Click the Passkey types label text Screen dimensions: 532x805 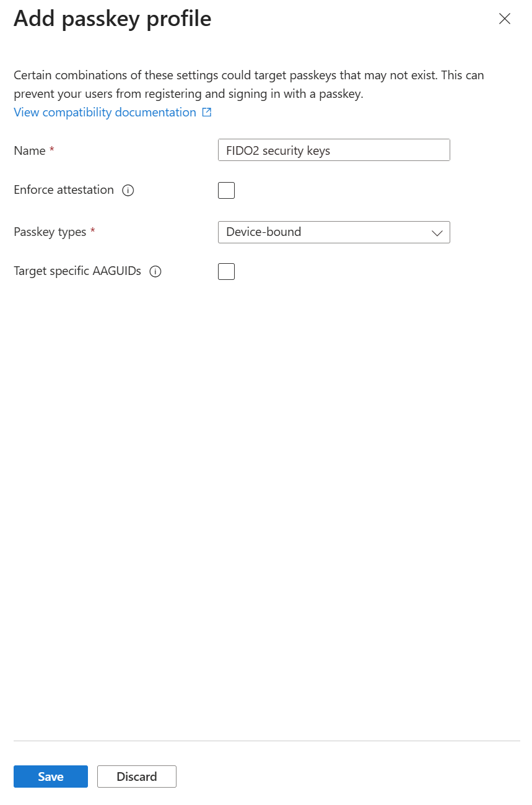(x=50, y=232)
